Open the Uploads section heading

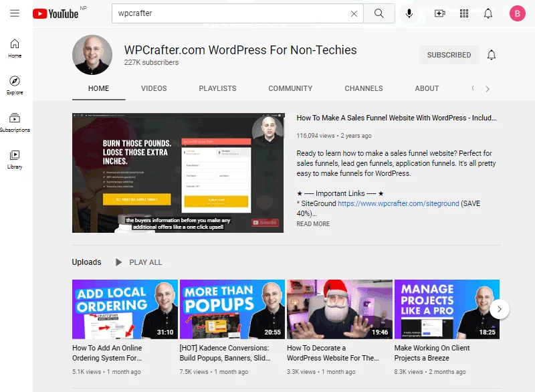[86, 262]
